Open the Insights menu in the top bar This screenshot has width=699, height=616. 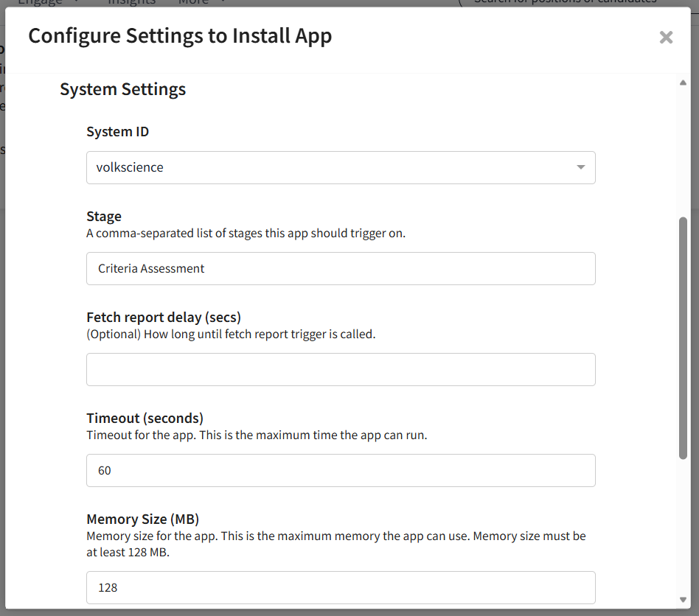[x=132, y=3]
